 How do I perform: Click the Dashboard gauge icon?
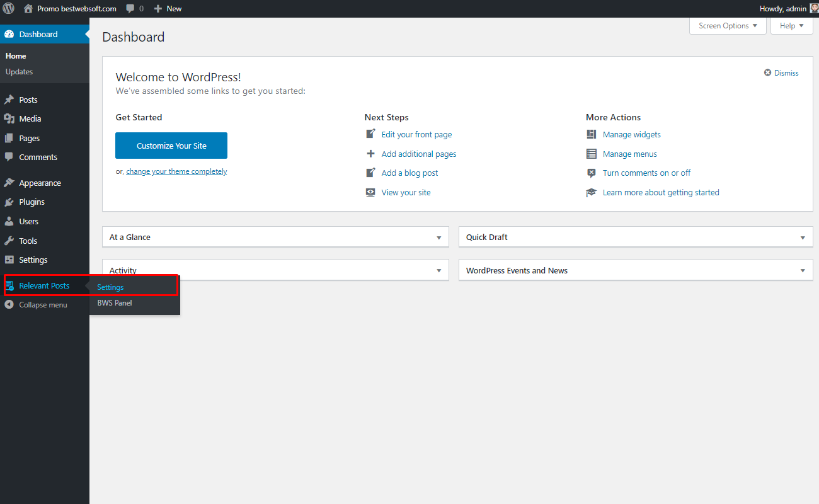point(9,34)
